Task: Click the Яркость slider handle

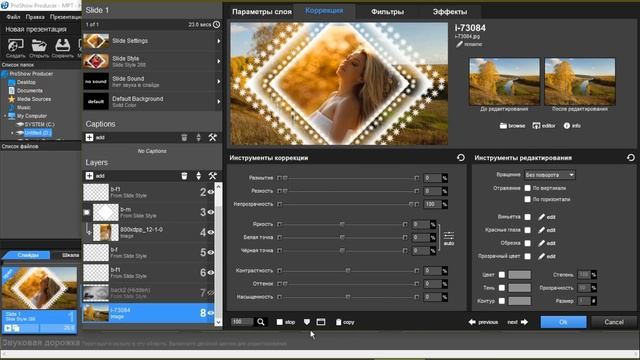Action: pos(342,224)
